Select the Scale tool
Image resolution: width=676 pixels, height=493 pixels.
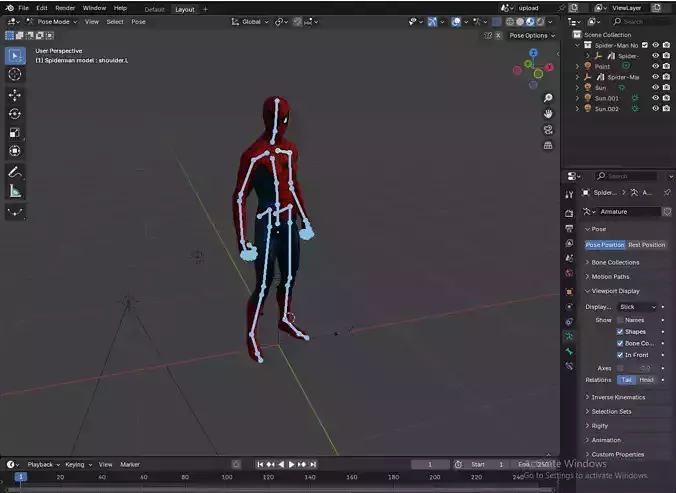point(15,132)
